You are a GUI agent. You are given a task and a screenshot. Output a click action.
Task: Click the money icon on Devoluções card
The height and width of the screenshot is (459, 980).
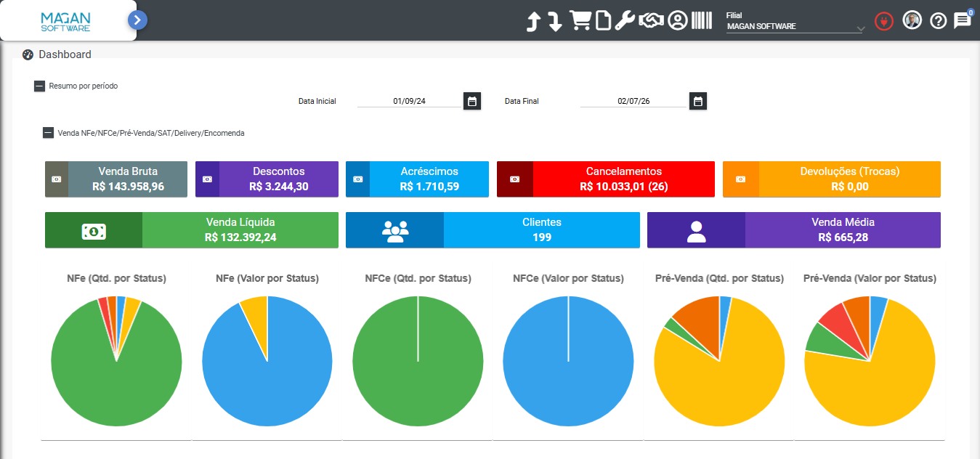tap(741, 179)
